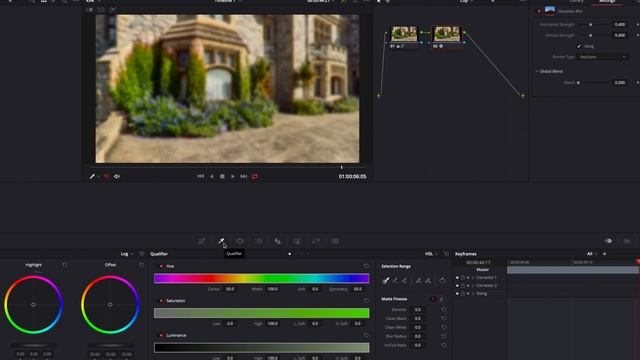
Task: Toggle the Hue qualifier on or off
Action: [x=161, y=266]
